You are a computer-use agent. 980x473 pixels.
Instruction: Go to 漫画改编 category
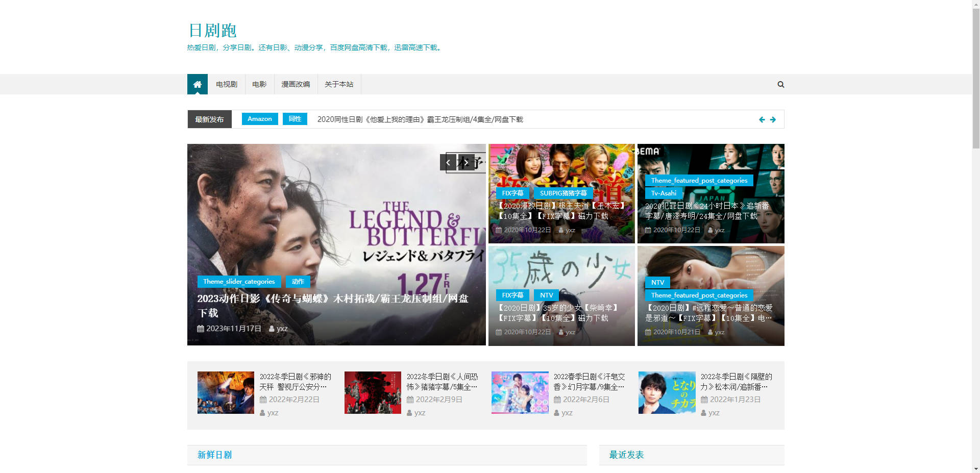point(296,84)
